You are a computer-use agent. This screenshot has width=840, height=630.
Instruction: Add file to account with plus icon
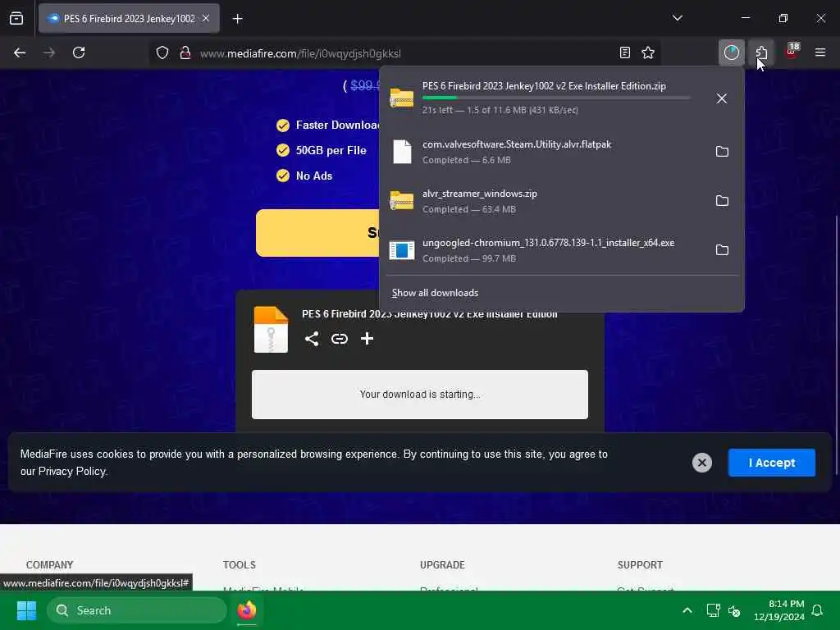point(367,339)
